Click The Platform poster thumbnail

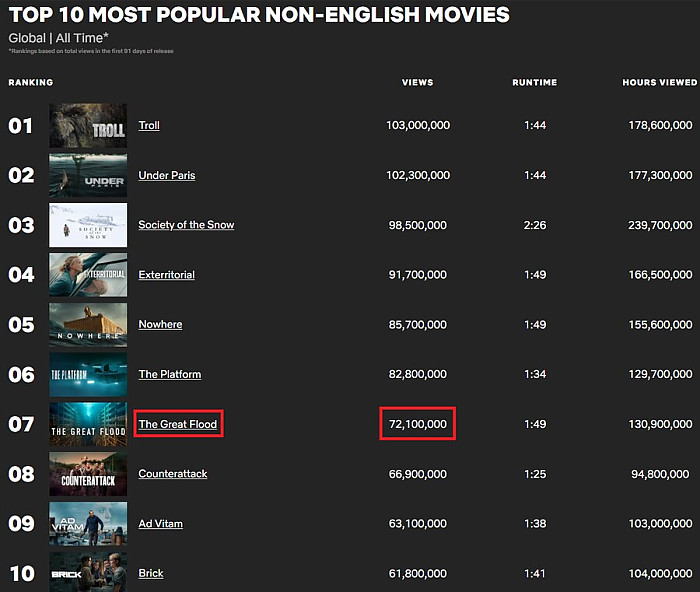(x=88, y=375)
